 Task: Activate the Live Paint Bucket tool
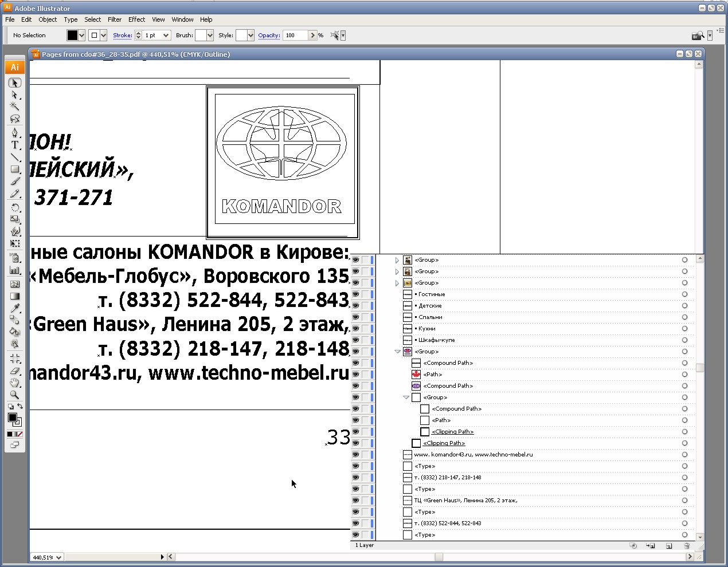coord(15,332)
